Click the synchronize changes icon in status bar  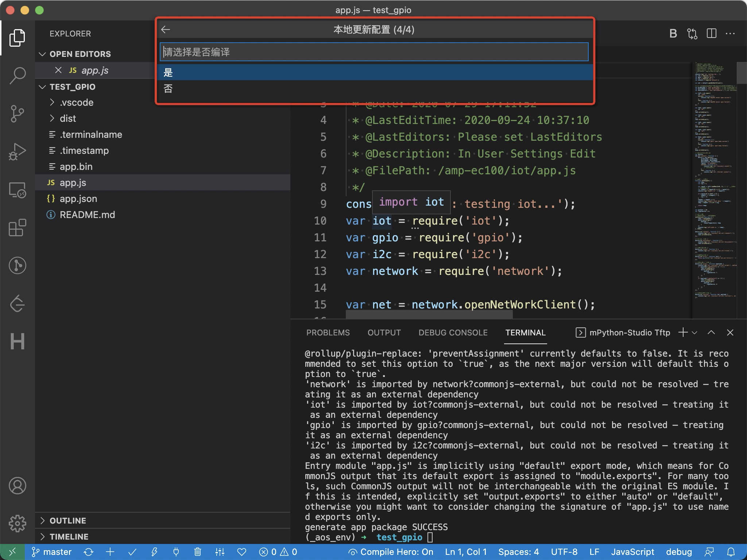pyautogui.click(x=88, y=552)
